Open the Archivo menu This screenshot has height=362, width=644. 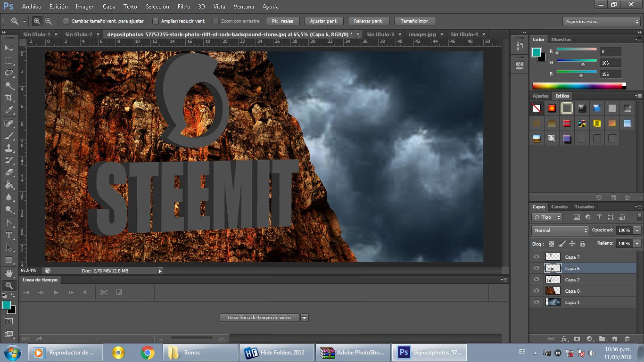coord(32,7)
